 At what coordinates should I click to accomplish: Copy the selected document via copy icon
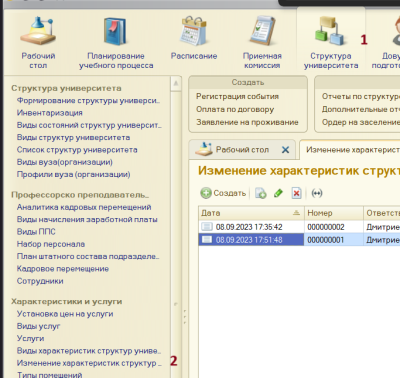[x=260, y=193]
